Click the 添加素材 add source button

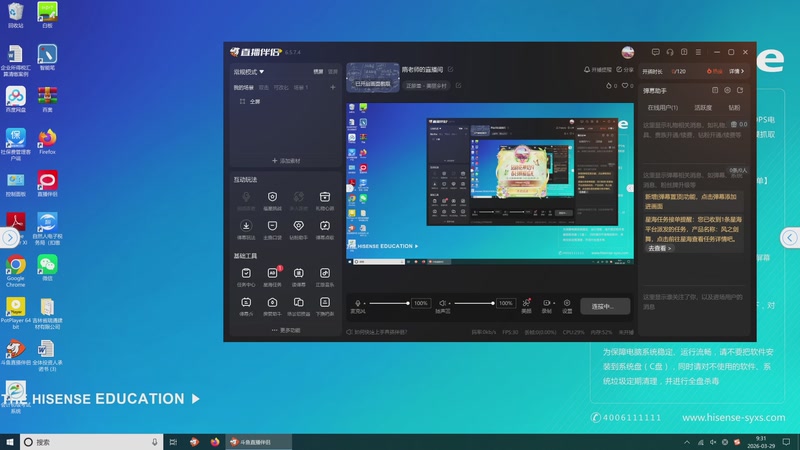(286, 161)
